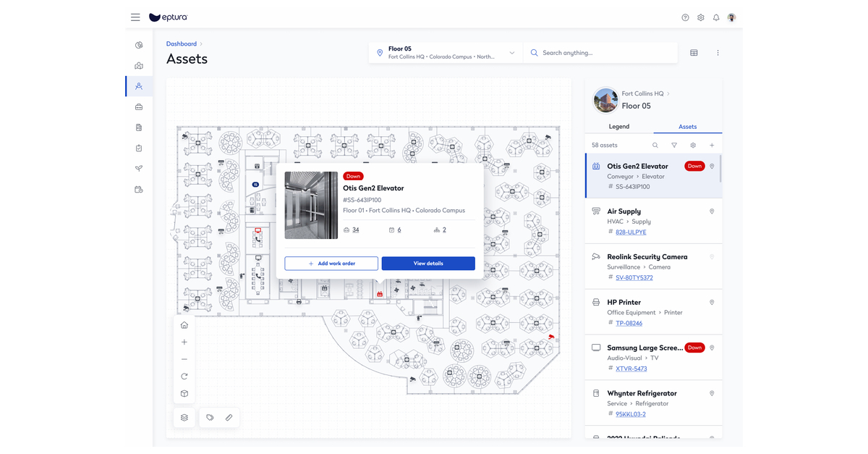
Task: Open asset search in the Assets panel
Action: click(x=655, y=145)
